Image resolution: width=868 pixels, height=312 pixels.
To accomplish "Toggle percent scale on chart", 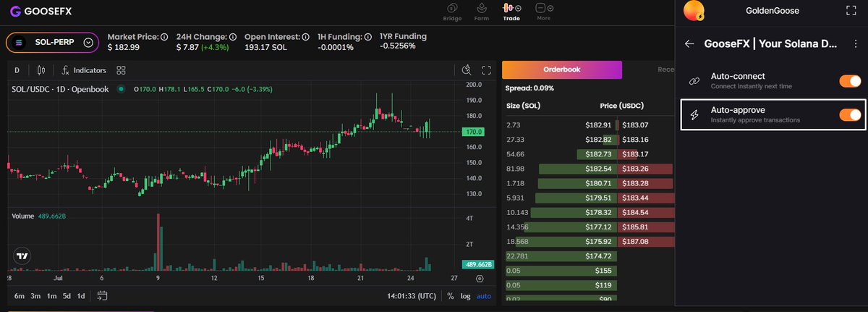I will tap(450, 295).
